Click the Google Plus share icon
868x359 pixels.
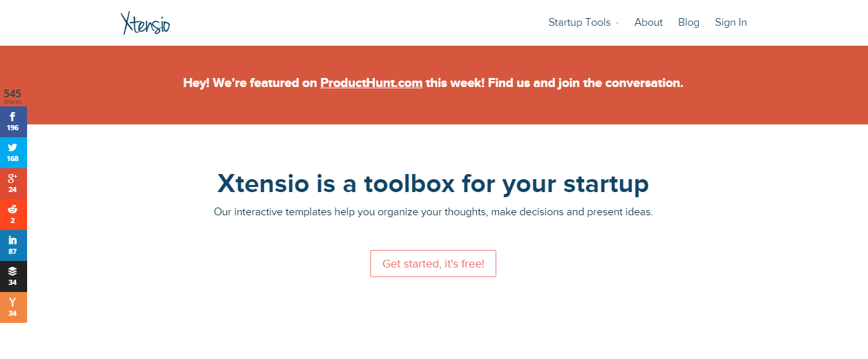[13, 183]
